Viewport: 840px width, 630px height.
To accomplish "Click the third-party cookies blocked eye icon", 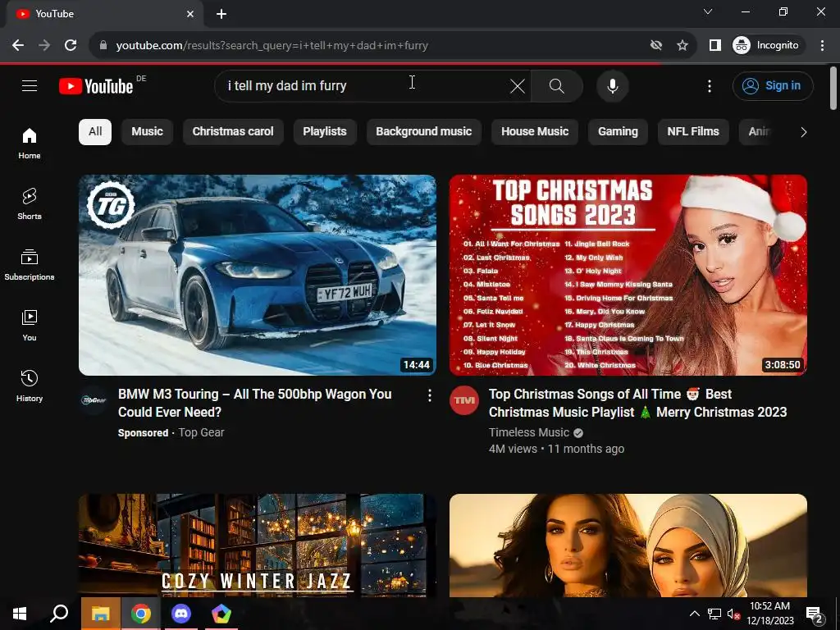I will [x=655, y=46].
